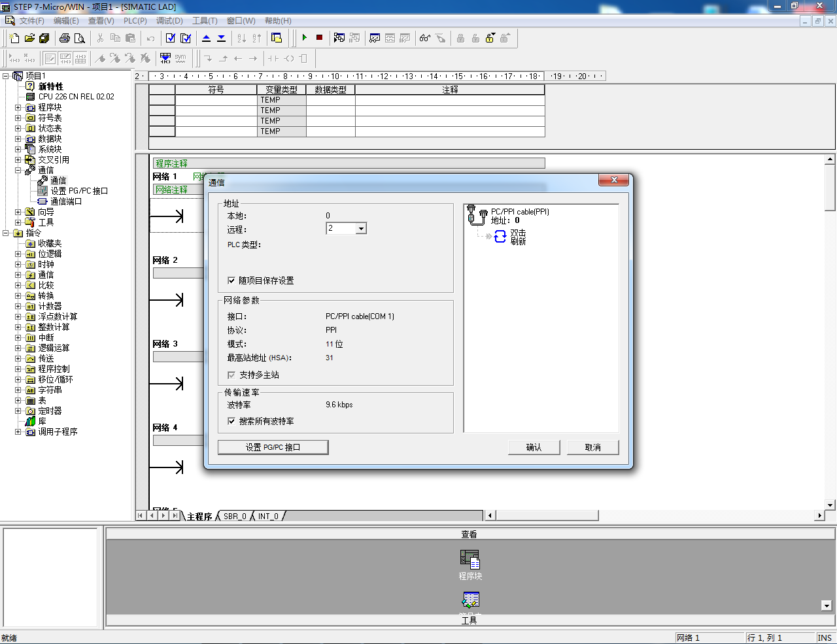The image size is (837, 644).
Task: Click the Print toolbar icon
Action: pos(65,38)
